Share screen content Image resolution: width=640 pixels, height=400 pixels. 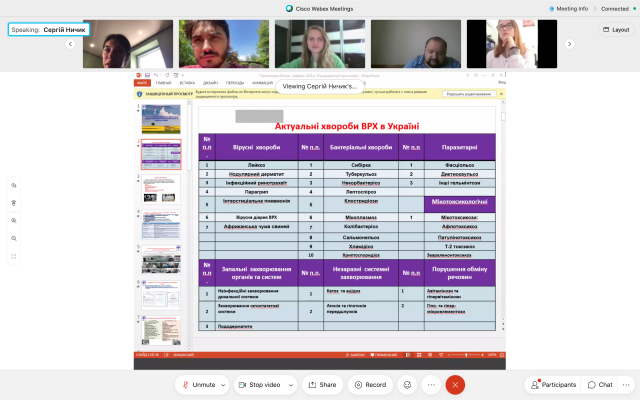[322, 385]
